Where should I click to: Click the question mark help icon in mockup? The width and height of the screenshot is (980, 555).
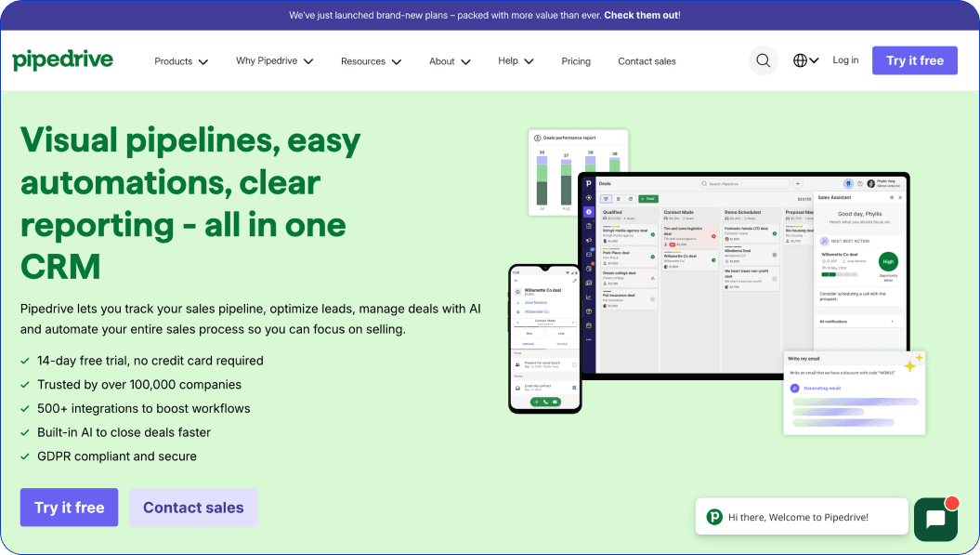860,184
